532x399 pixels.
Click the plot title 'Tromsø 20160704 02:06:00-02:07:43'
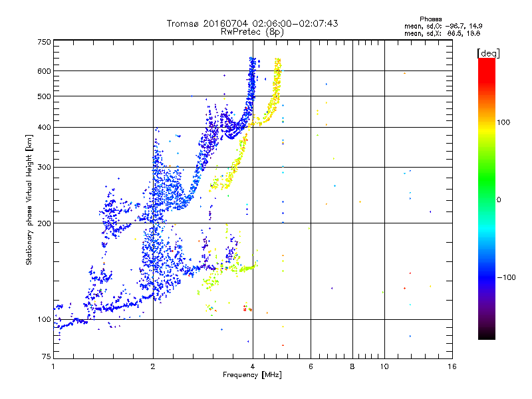click(252, 23)
